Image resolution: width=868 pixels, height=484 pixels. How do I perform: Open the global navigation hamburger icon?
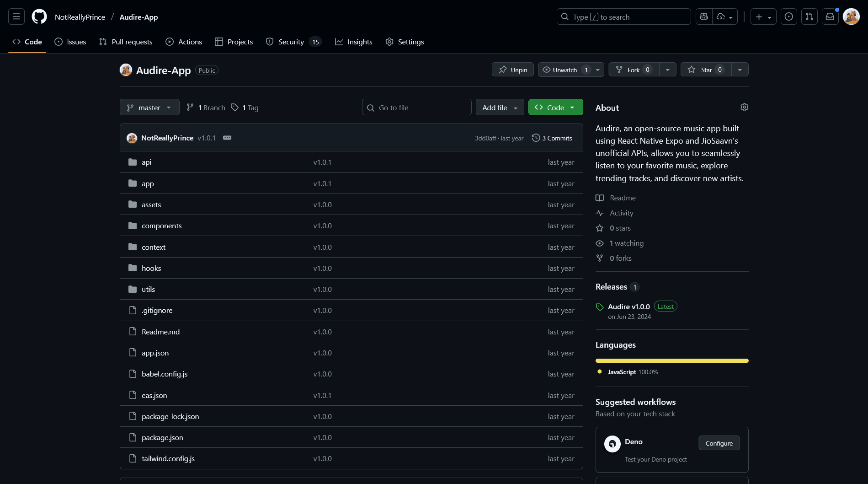(x=15, y=16)
